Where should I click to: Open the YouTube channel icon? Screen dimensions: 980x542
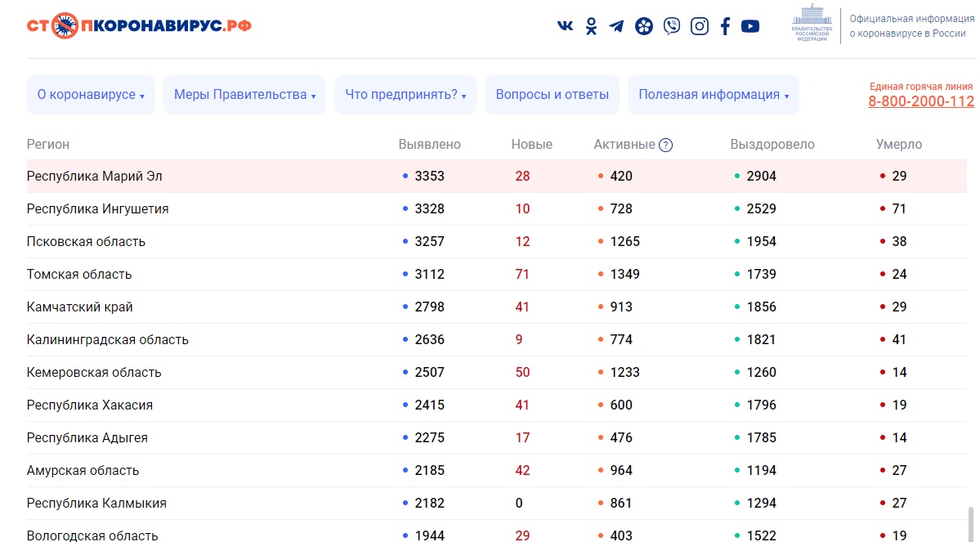click(750, 26)
